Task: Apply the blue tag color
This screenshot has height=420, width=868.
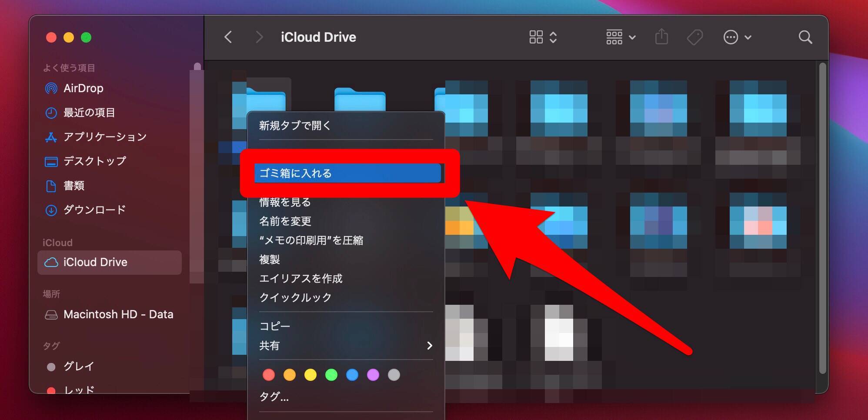Action: 352,375
